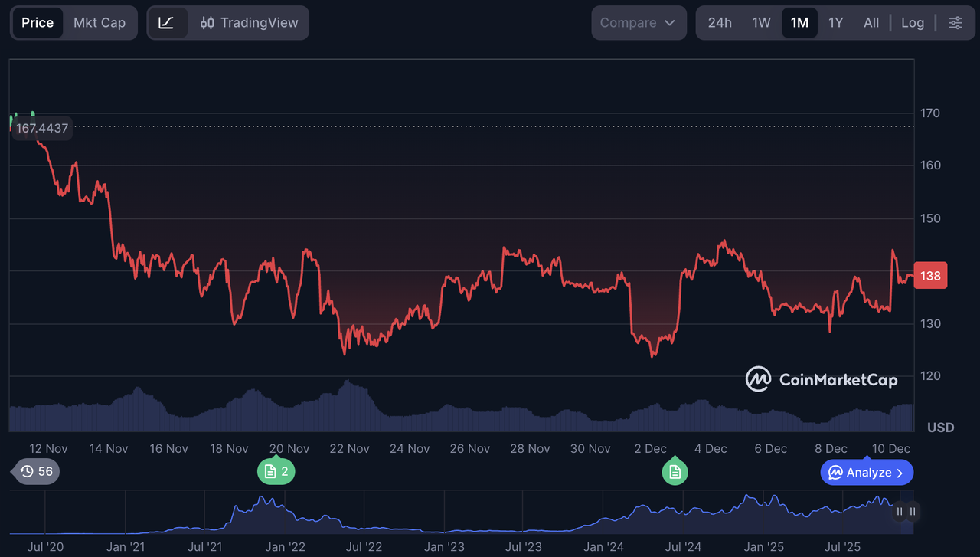Select the 1Y time range

coord(835,23)
